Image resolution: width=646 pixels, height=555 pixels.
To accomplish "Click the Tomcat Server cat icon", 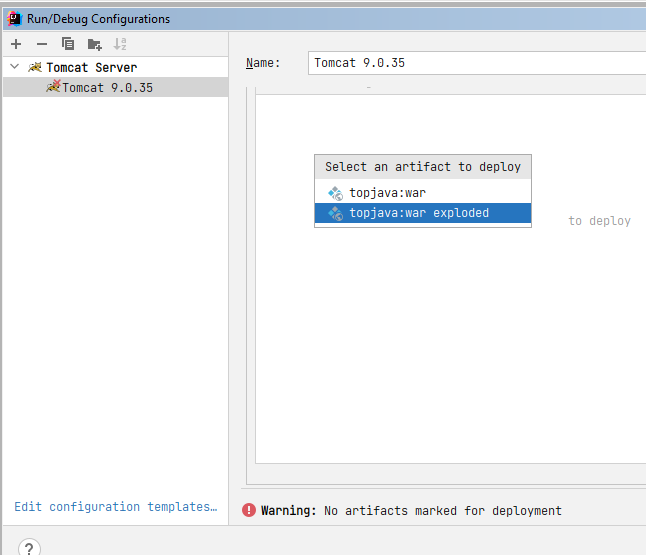I will point(35,67).
